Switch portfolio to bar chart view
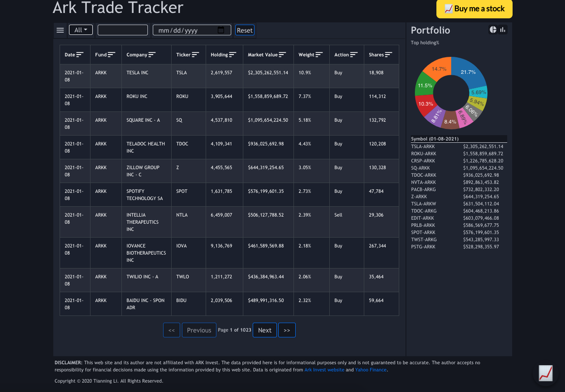Screen dimensions: 565x392 pyautogui.click(x=503, y=30)
